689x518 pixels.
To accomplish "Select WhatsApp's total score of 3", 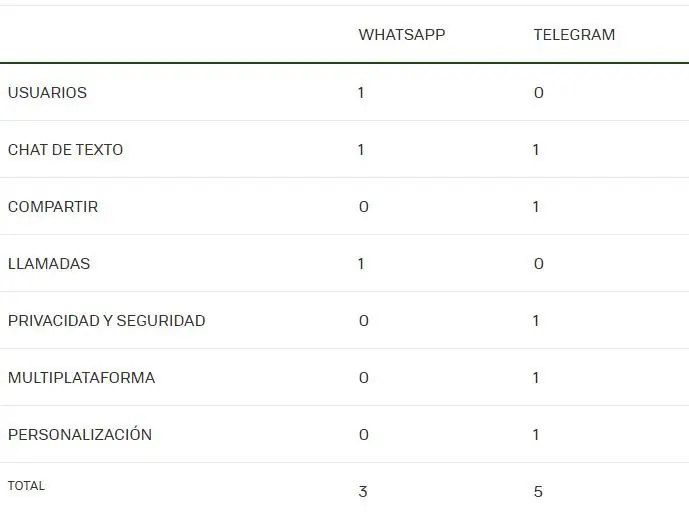I will click(363, 492).
